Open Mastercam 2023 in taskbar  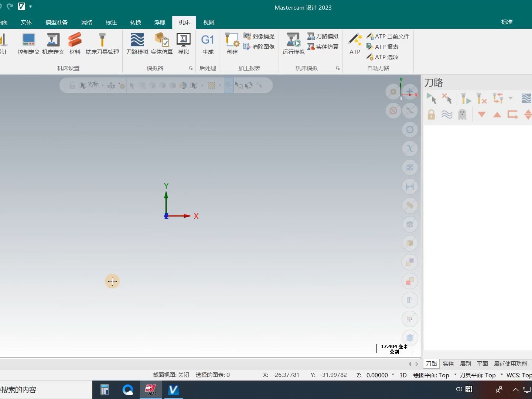151,390
